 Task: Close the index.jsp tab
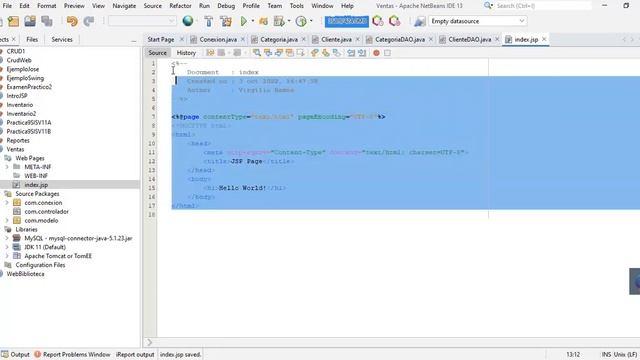click(544, 39)
